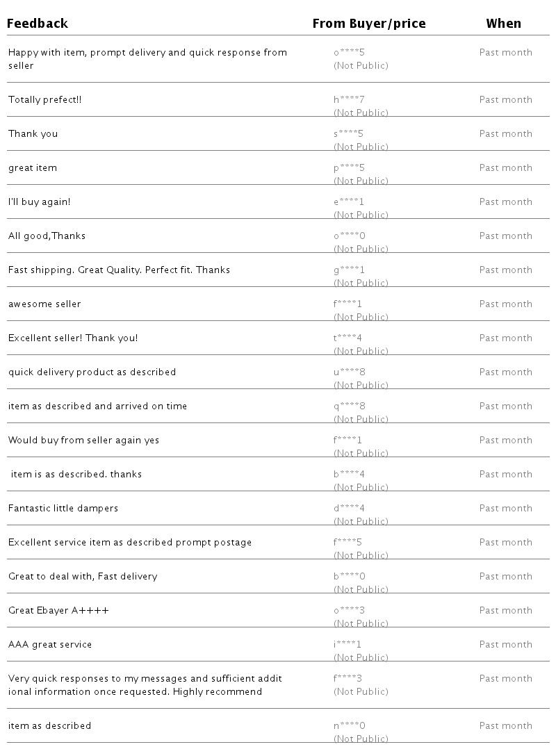Open buyer o****5's profile link
The height and width of the screenshot is (756, 556).
(349, 52)
